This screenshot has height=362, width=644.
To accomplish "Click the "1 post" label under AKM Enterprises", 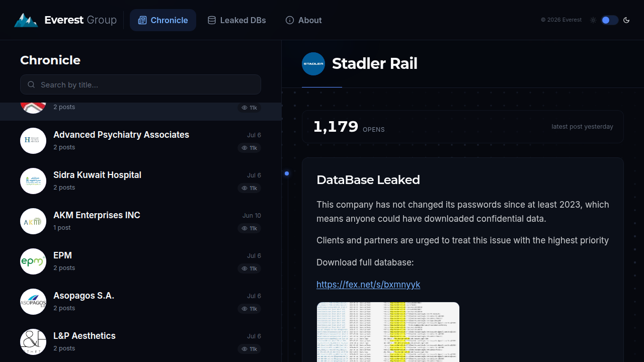I will 62,228.
